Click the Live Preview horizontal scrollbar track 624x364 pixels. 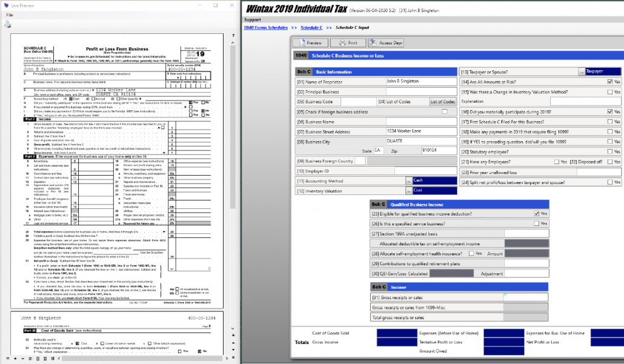pos(142,359)
